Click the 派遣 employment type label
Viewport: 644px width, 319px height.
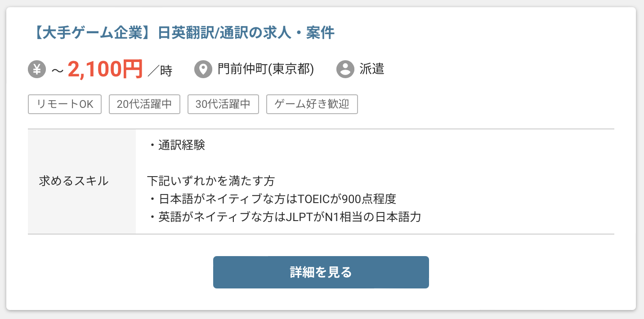pyautogui.click(x=371, y=69)
